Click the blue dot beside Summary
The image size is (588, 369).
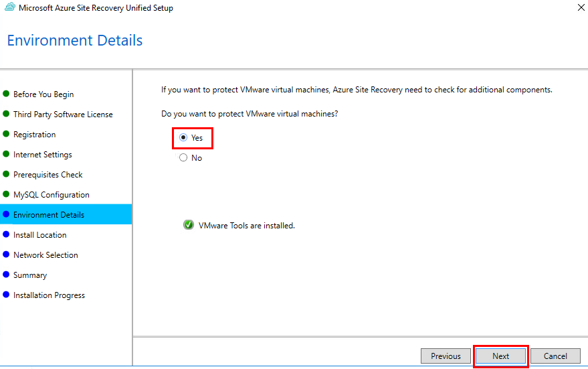point(6,275)
